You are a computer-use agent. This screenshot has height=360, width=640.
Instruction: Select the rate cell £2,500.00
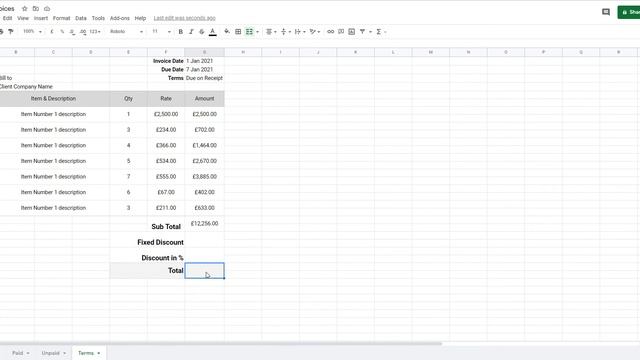click(166, 114)
